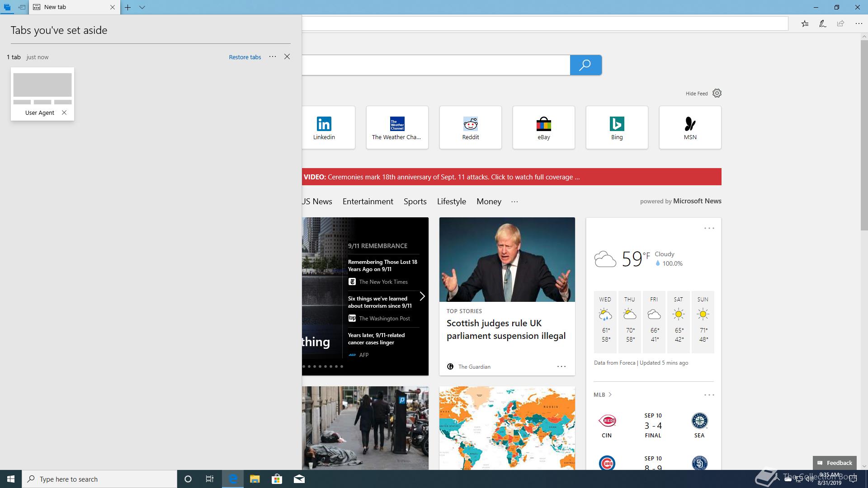Open the Bing top site tile

(617, 127)
